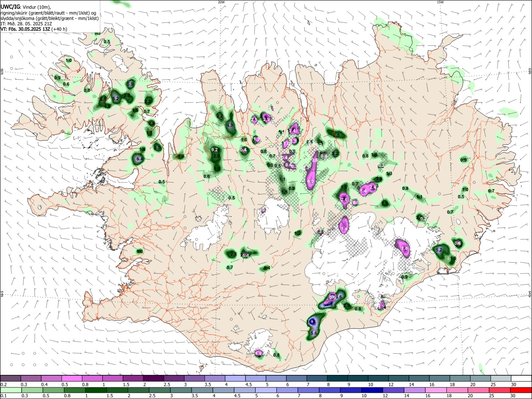
Task: Pick deep blue lower swatch between 10 and 12
Action: pyautogui.click(x=372, y=390)
